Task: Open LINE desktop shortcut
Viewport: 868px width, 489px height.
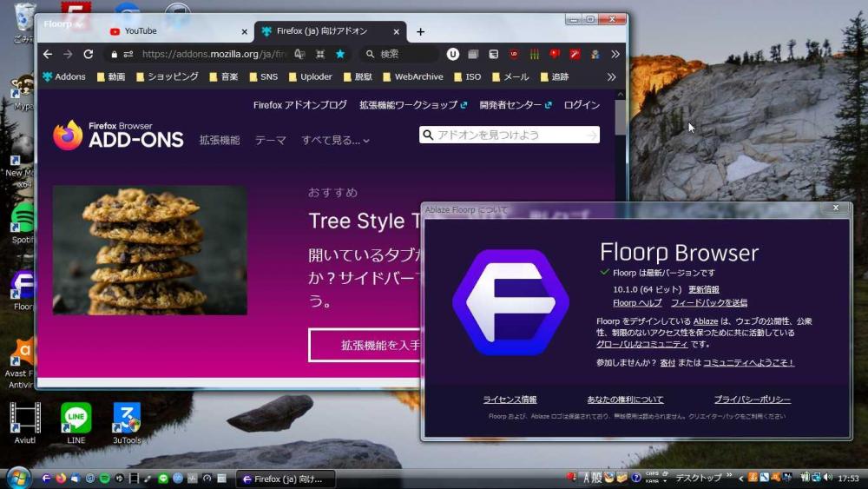Action: click(76, 424)
